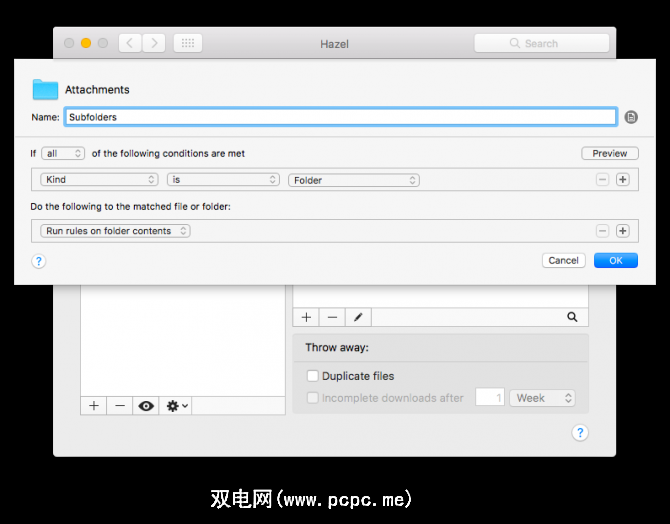Open the Kind attribute dropdown
Image resolution: width=670 pixels, height=524 pixels.
[x=99, y=180]
